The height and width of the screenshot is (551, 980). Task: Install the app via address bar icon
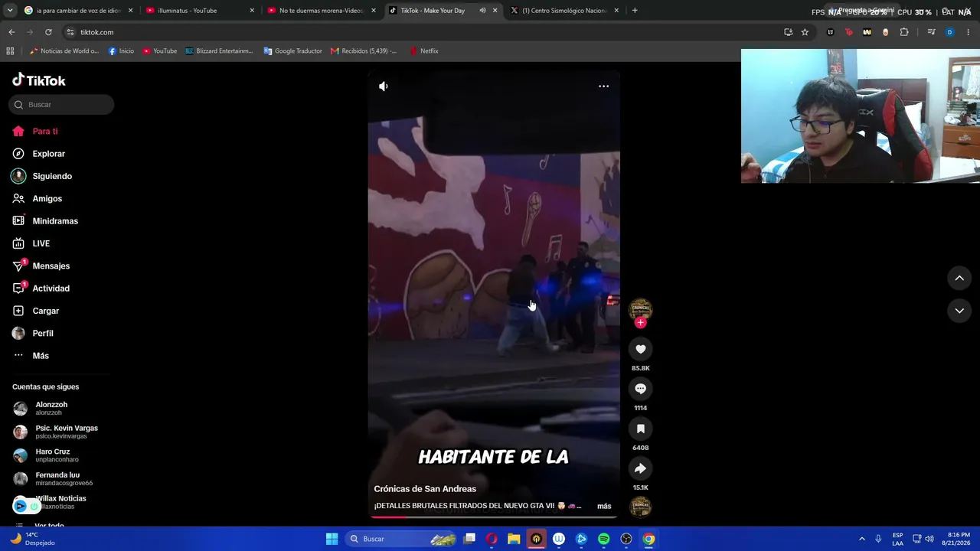[x=788, y=32]
